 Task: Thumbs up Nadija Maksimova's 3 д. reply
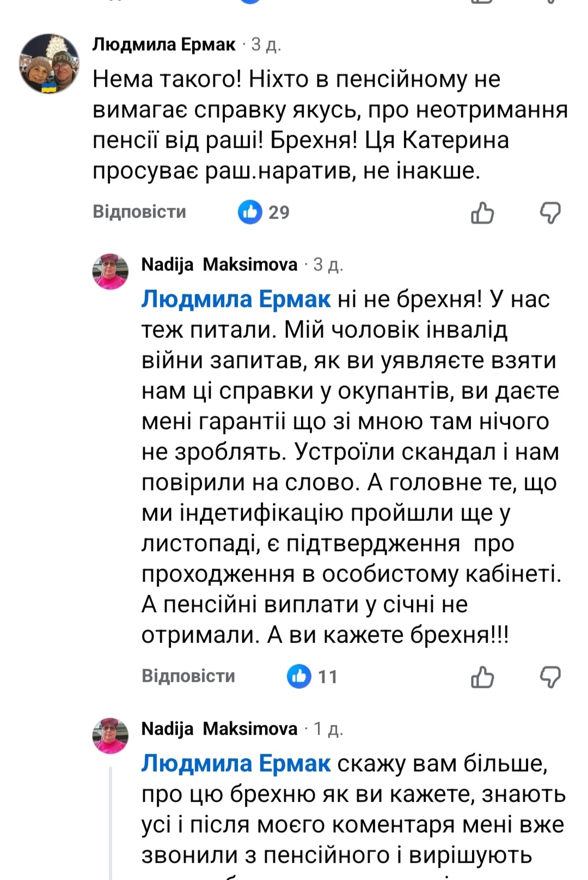482,677
